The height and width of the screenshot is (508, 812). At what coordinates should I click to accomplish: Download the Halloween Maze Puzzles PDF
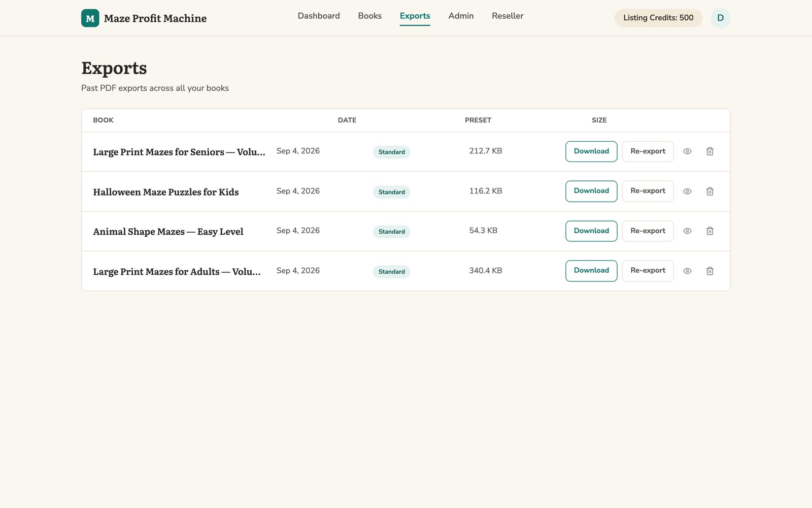pyautogui.click(x=591, y=191)
